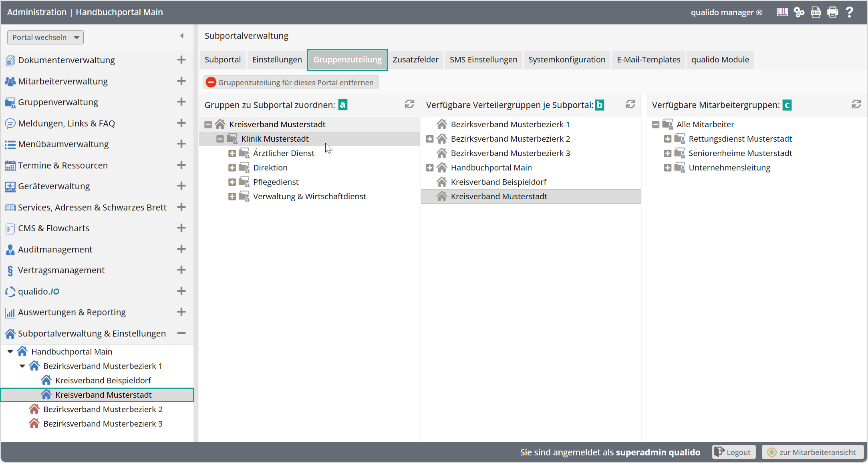Click the Auswertungen & Reporting chart icon
Screen dimensions: 868x463
tap(10, 313)
